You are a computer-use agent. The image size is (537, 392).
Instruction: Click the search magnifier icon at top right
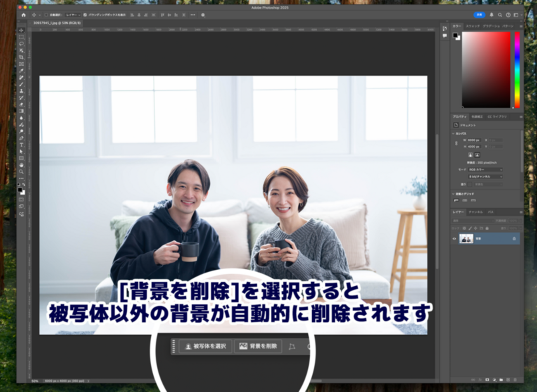[x=500, y=15]
